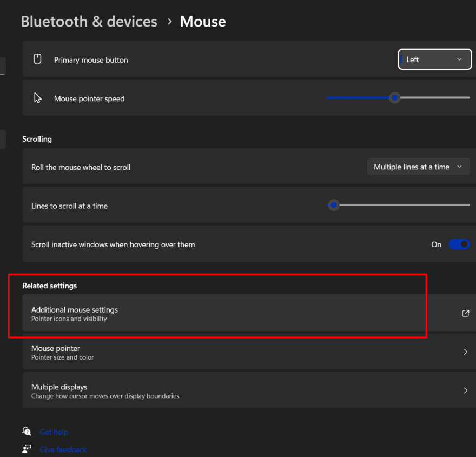Screen dimensions: 476x457
Task: Open Additional mouse settings row
Action: click(249, 313)
